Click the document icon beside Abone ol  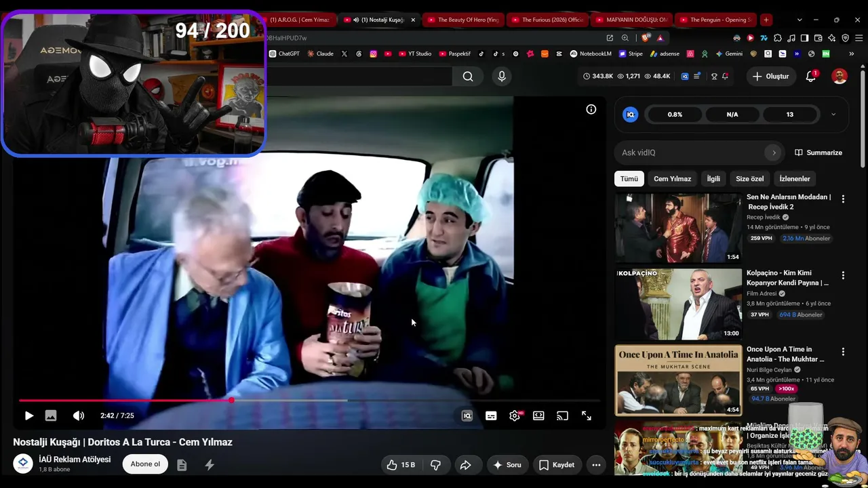182,465
